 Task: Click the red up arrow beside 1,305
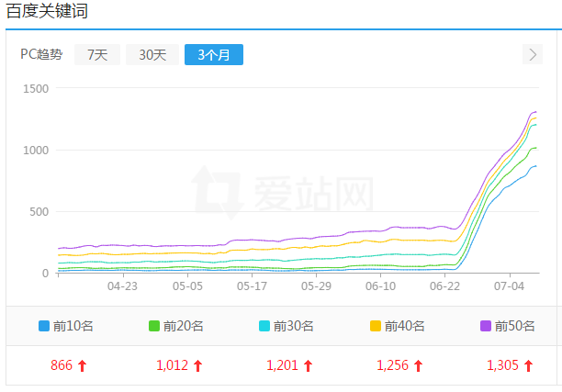coord(528,366)
